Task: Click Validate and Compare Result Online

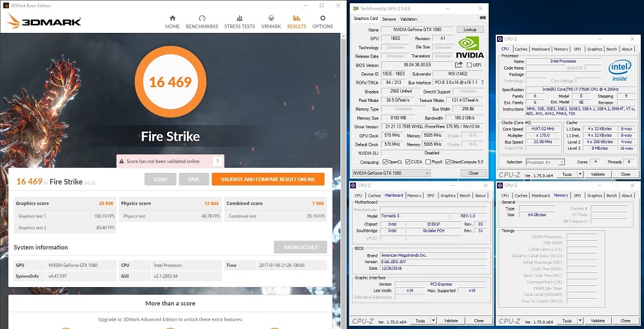Action: (268, 179)
